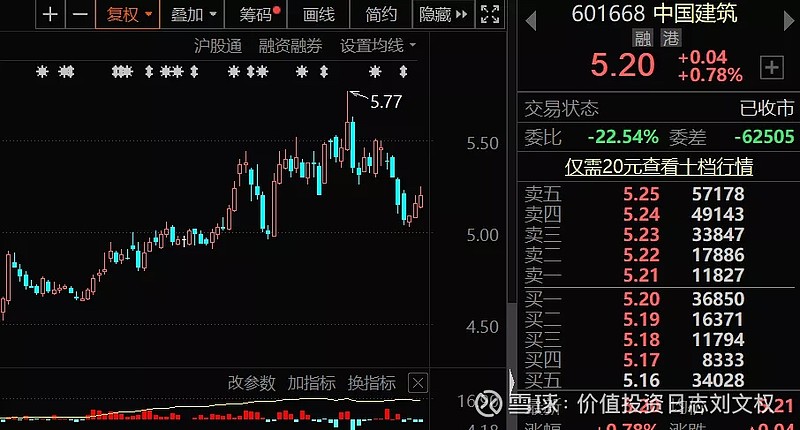Open the 复权 dropdown
This screenshot has width=800, height=430.
[128, 14]
